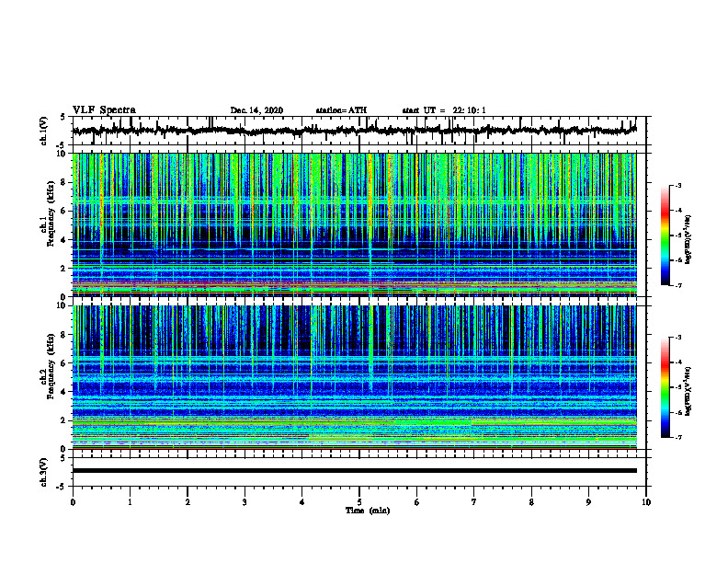This screenshot has width=728, height=563.
Task: Click the ch.2 "Frequency (kHz)" axis label
Action: pyautogui.click(x=51, y=366)
